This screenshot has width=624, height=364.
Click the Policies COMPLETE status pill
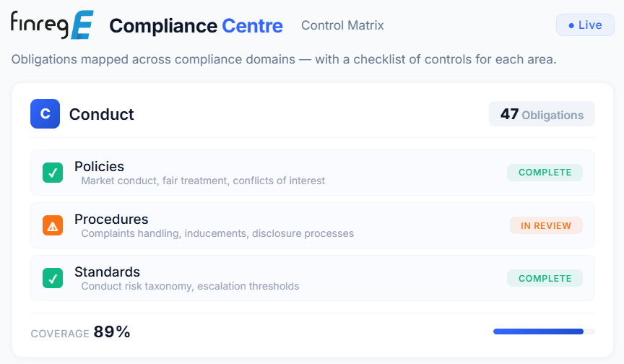pyautogui.click(x=545, y=173)
